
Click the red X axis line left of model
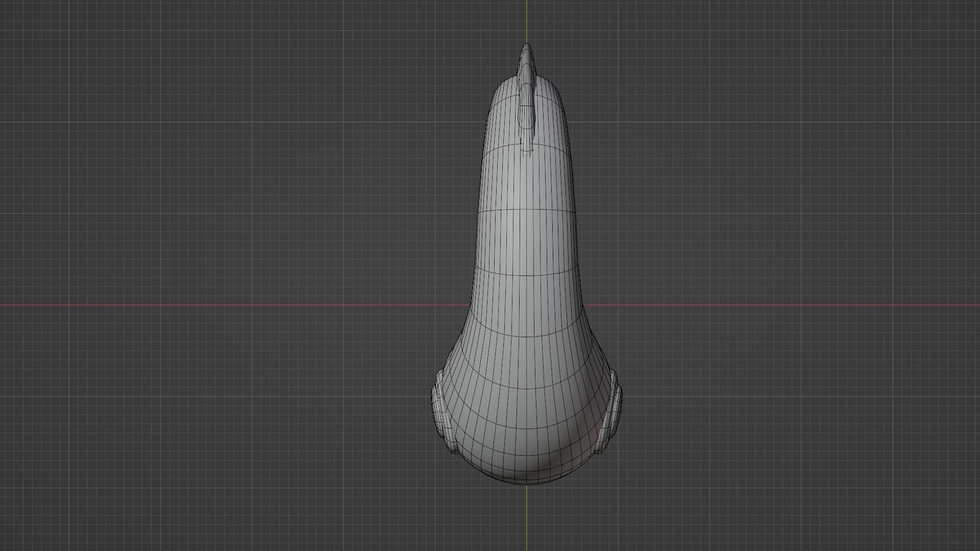point(230,305)
